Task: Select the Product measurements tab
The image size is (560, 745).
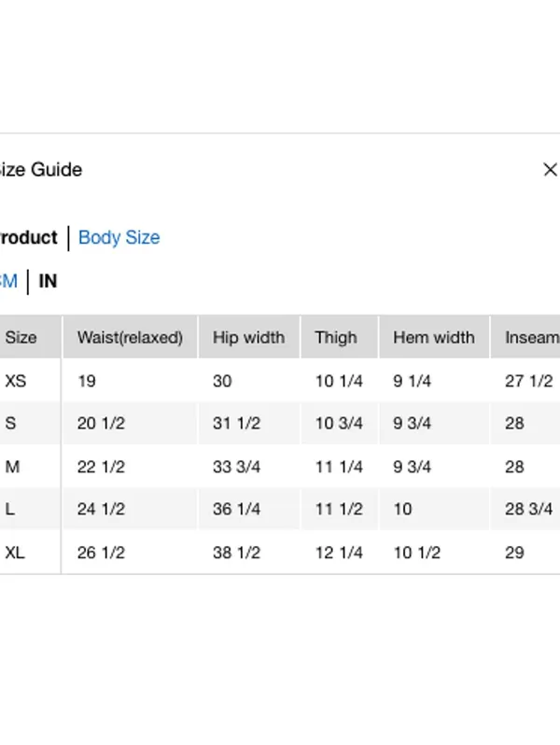Action: 28,237
